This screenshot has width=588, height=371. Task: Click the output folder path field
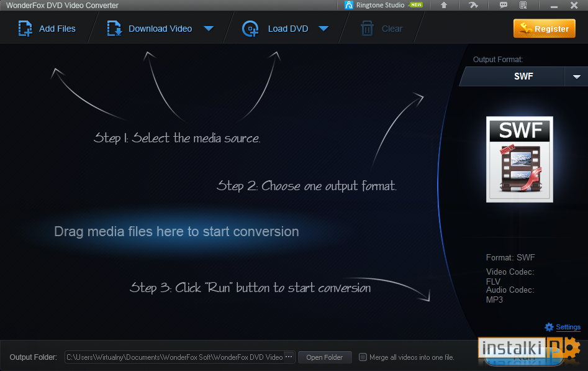click(174, 357)
